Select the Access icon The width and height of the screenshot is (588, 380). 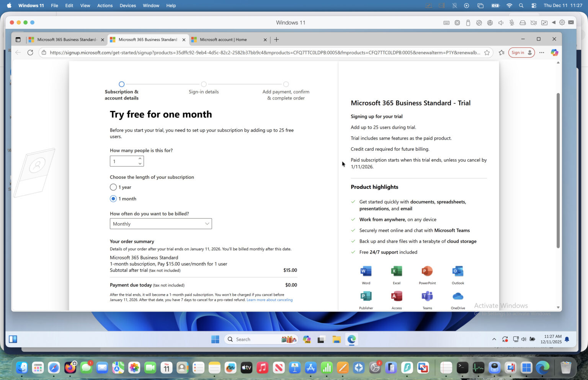pos(396,296)
